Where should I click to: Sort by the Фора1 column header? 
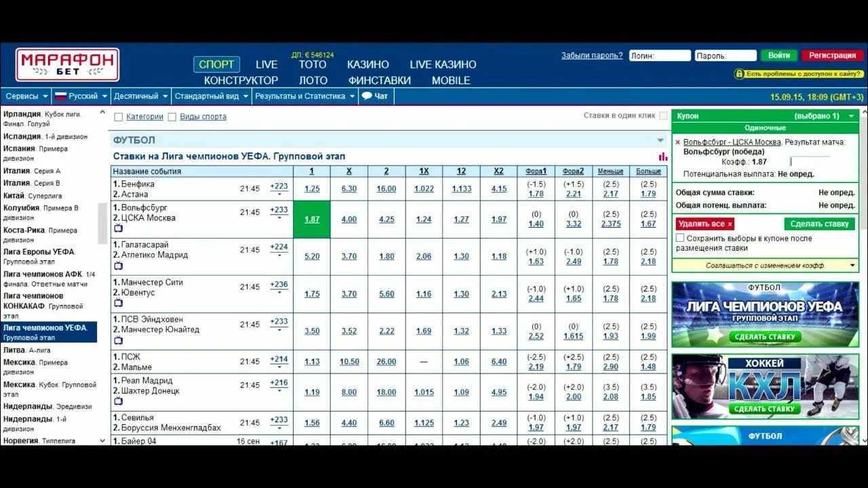tap(536, 171)
